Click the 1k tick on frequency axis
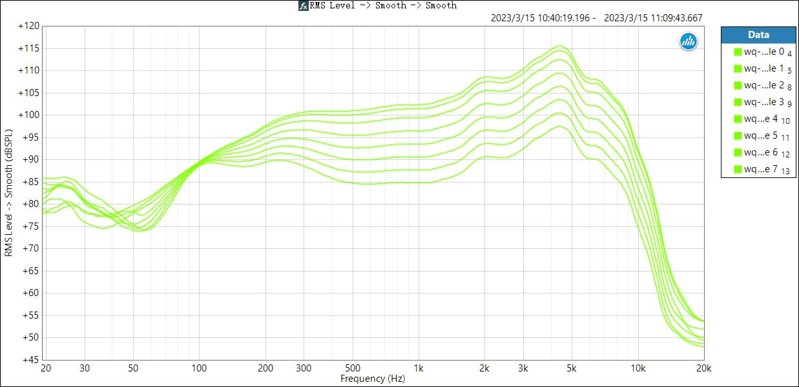 [419, 369]
